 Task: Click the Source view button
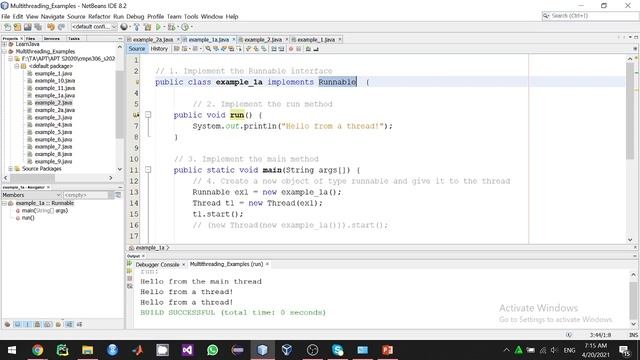pos(137,49)
